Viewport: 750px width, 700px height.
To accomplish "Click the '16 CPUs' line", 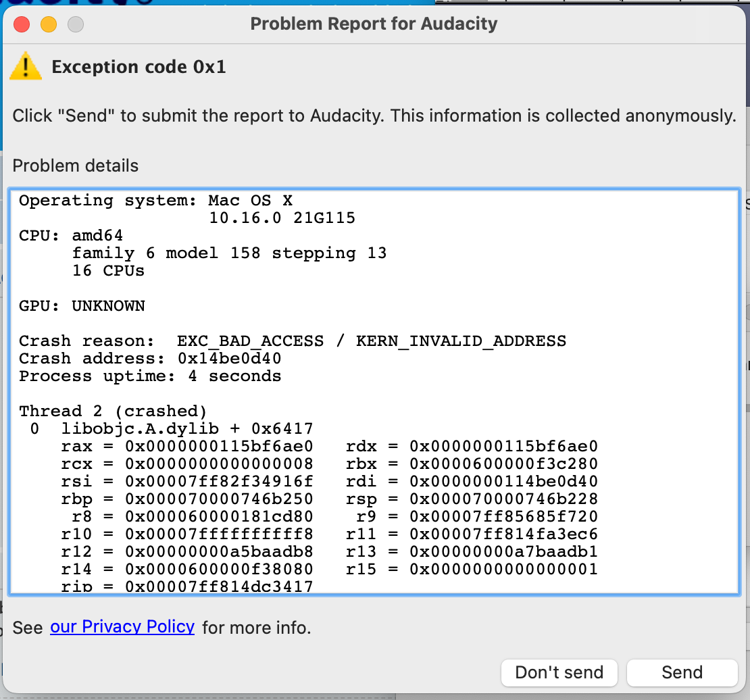I will click(108, 271).
